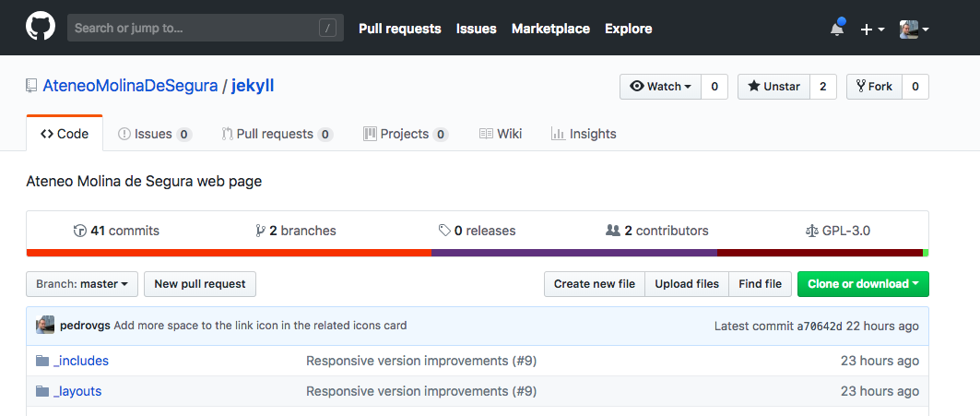Click the slash shortcut key icon
The width and height of the screenshot is (980, 416).
(x=327, y=29)
